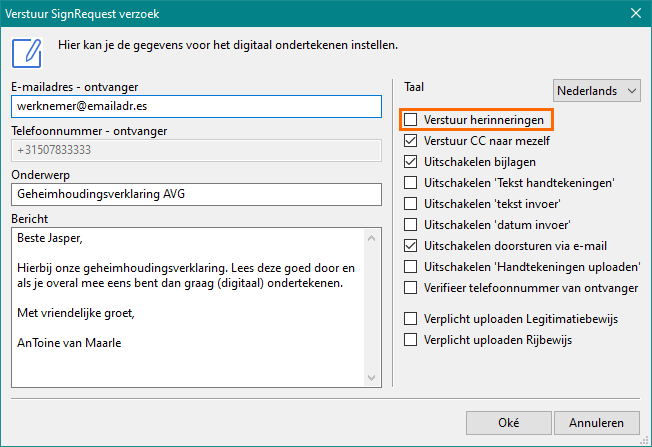This screenshot has height=447, width=652.
Task: Close the Verstuur SignRequest verzoek dialog
Action: pos(636,13)
